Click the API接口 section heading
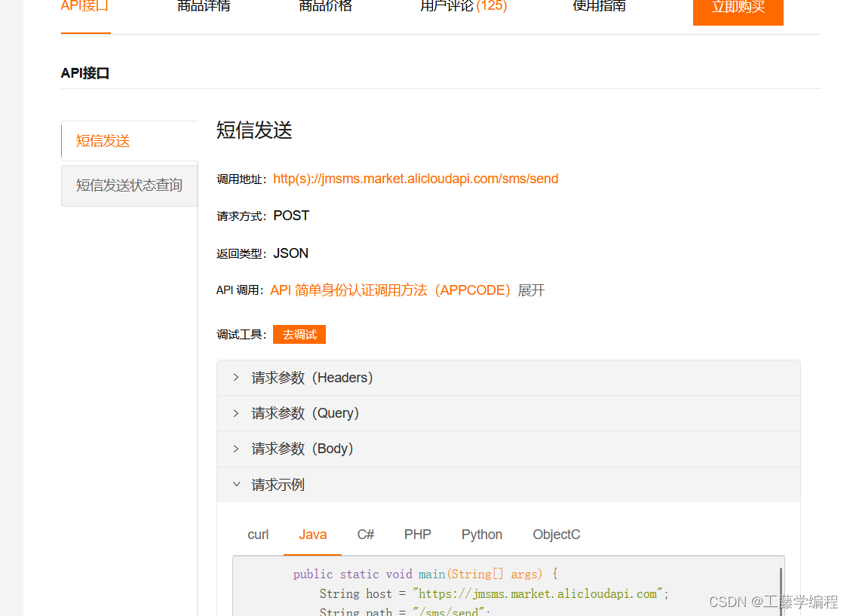Image resolution: width=850 pixels, height=616 pixels. (85, 73)
